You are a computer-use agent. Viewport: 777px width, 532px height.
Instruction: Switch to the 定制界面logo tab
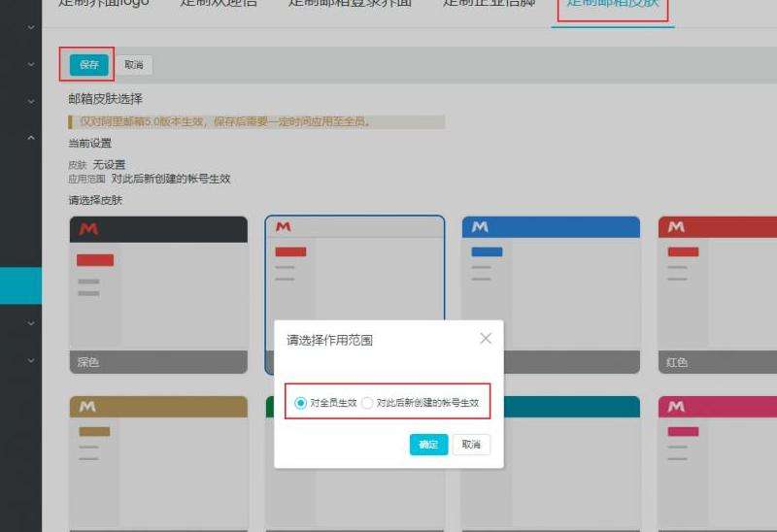(x=104, y=3)
